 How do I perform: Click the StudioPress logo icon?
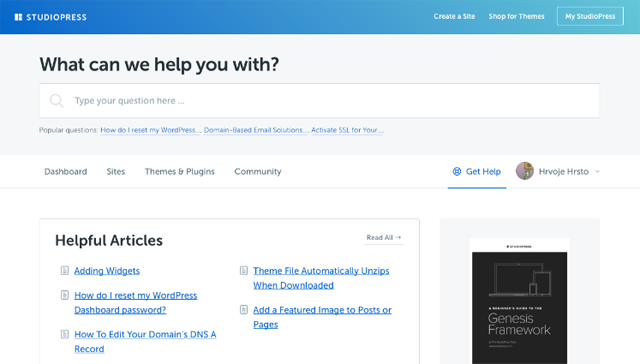(x=18, y=17)
